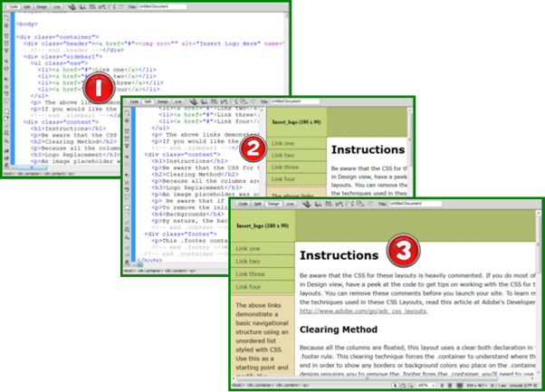Click the vertical scrollbar in the Design view window
The height and width of the screenshot is (392, 545).
[539, 244]
